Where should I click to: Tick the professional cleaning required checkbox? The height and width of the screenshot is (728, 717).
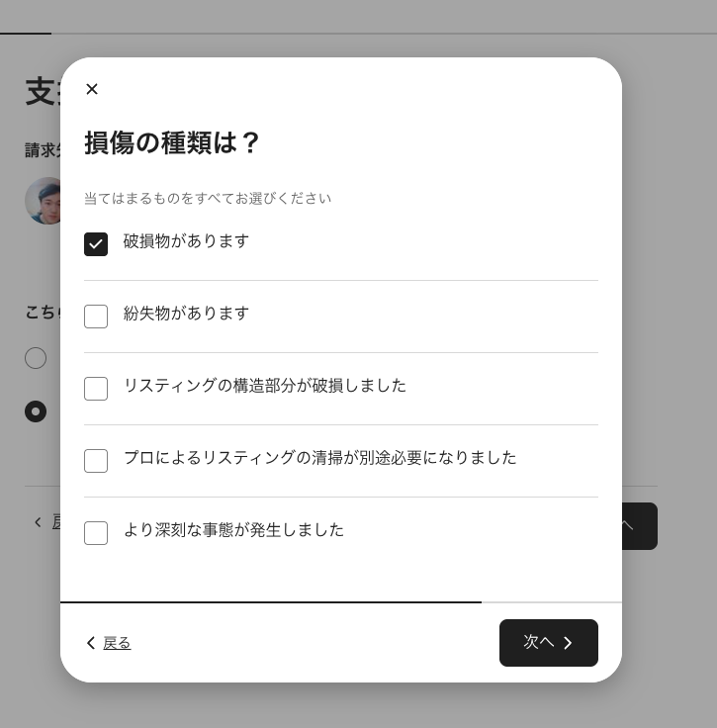pos(96,461)
